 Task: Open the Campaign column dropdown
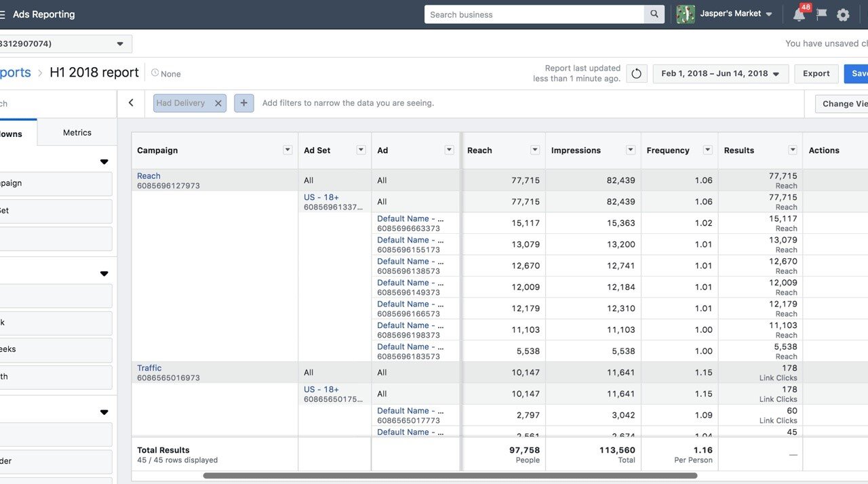click(x=288, y=150)
